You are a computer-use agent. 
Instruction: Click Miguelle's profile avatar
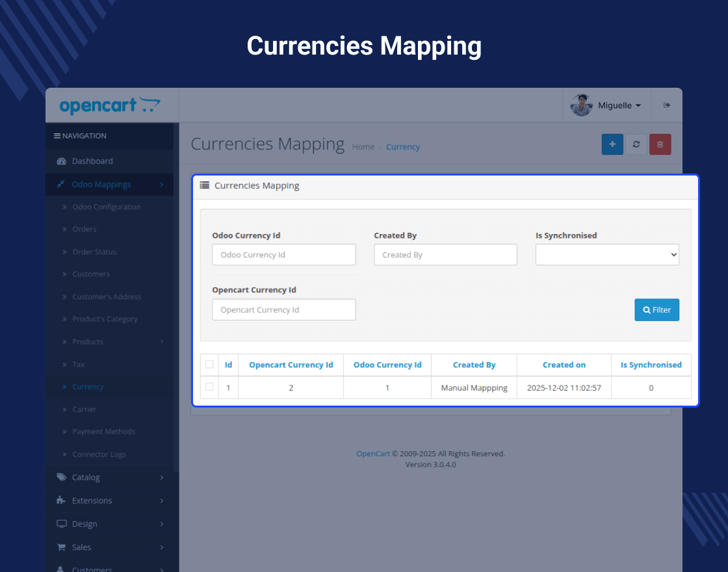tap(581, 105)
